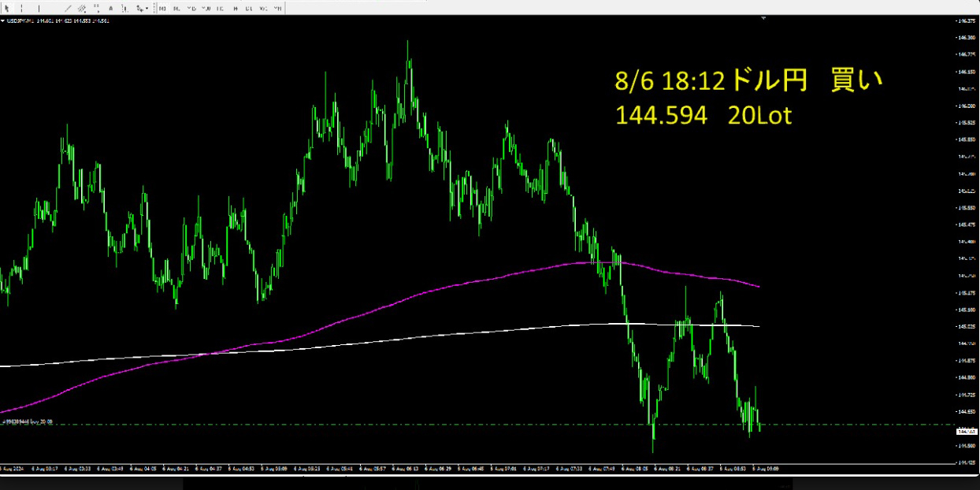Select the text 'A' tool
The image size is (980, 490).
pyautogui.click(x=110, y=9)
